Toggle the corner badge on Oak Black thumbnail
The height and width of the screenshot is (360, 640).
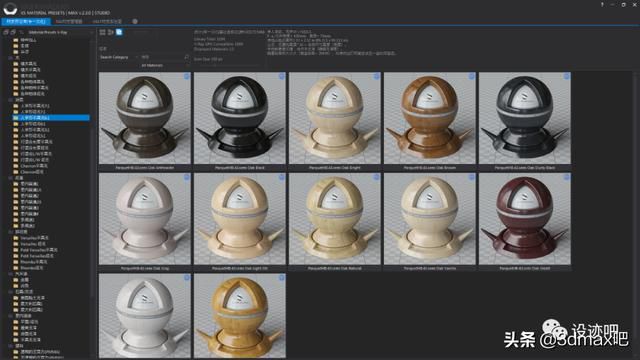282,76
